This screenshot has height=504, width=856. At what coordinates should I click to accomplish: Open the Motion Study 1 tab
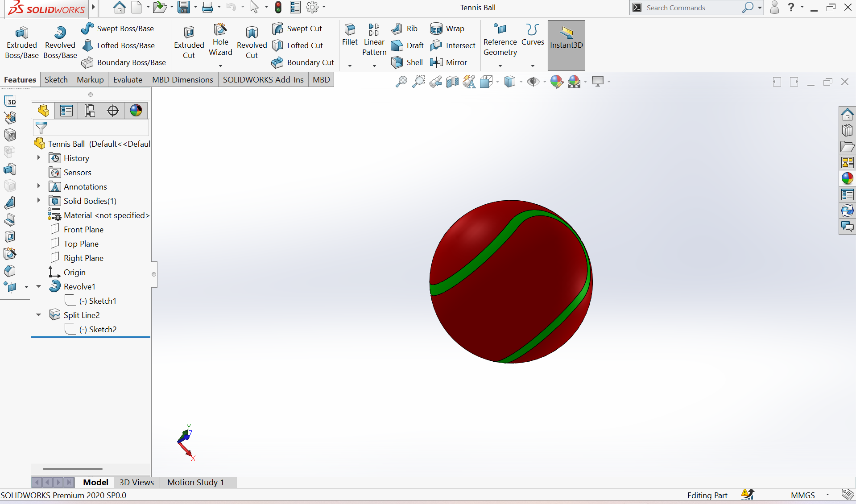coord(195,482)
